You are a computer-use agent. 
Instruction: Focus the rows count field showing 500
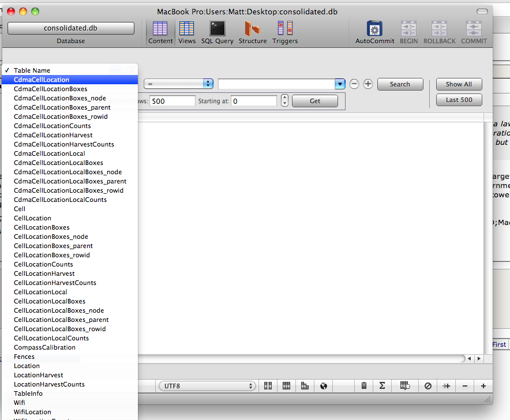pyautogui.click(x=172, y=101)
